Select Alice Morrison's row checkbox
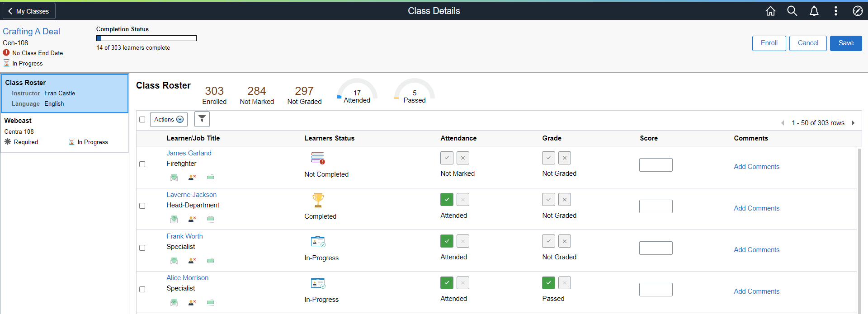 tap(142, 289)
